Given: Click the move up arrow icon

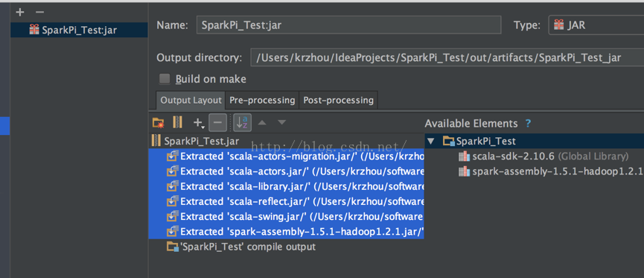Looking at the screenshot, I should (x=262, y=122).
